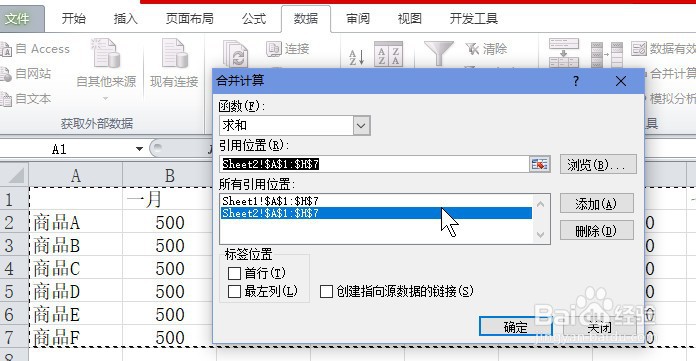Click the 删除 delete button
The height and width of the screenshot is (361, 696).
coord(597,231)
